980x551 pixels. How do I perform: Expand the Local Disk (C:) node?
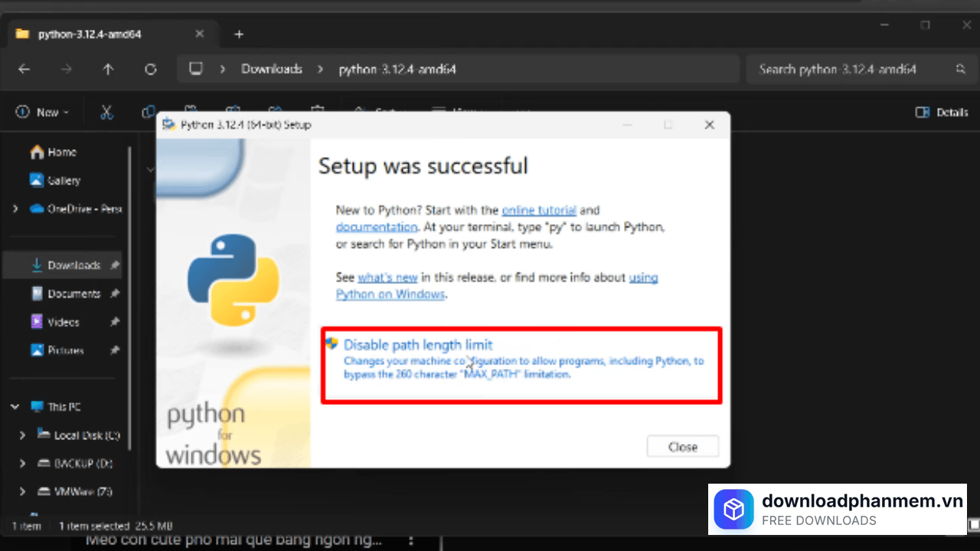point(22,435)
